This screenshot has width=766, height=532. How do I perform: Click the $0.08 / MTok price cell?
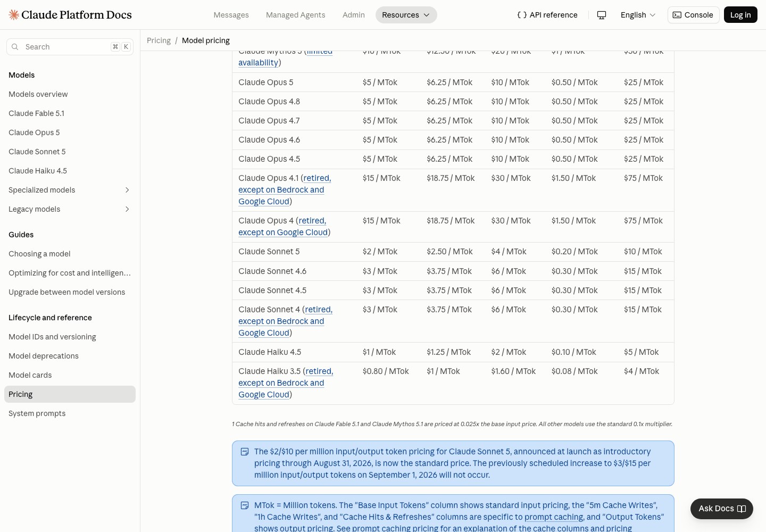tap(574, 371)
